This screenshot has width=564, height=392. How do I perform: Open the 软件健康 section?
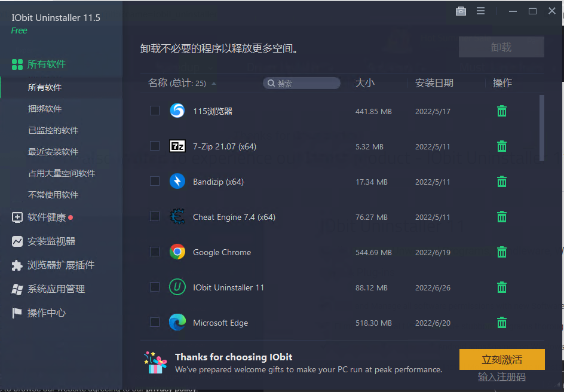(47, 218)
